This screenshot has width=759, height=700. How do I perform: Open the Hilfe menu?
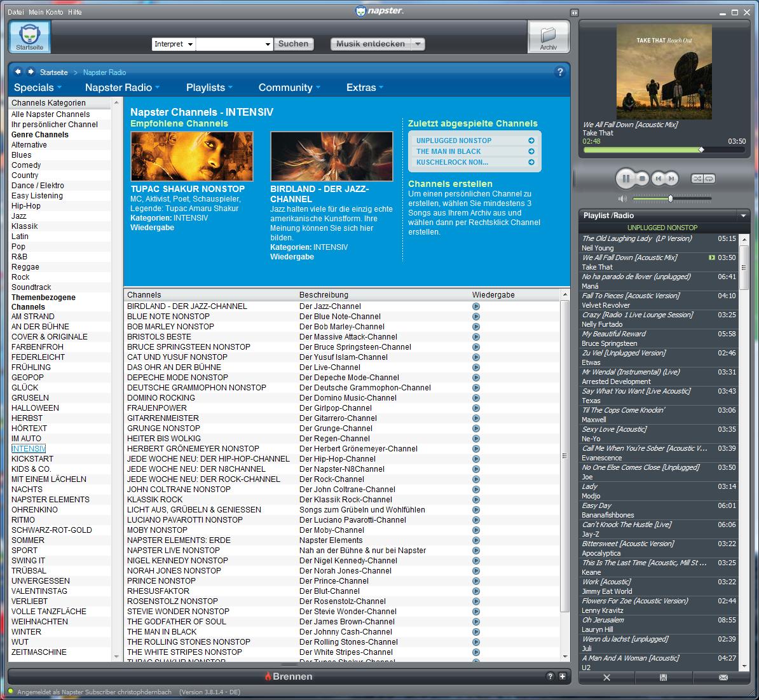pyautogui.click(x=74, y=12)
